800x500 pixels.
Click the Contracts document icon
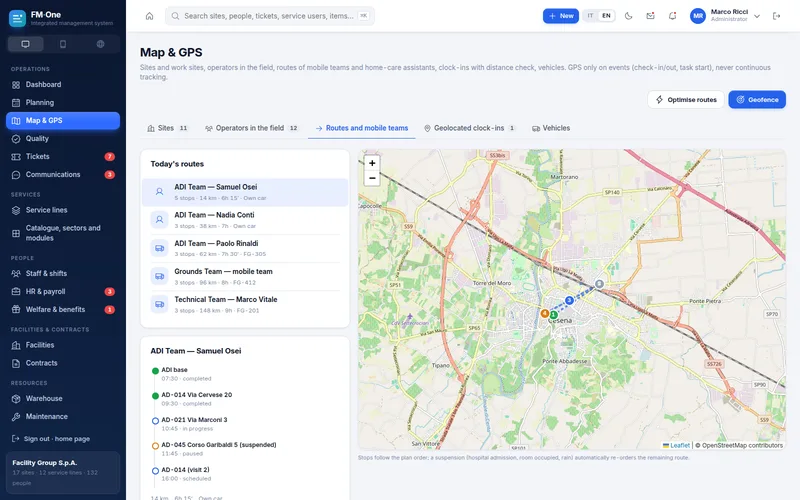click(16, 363)
